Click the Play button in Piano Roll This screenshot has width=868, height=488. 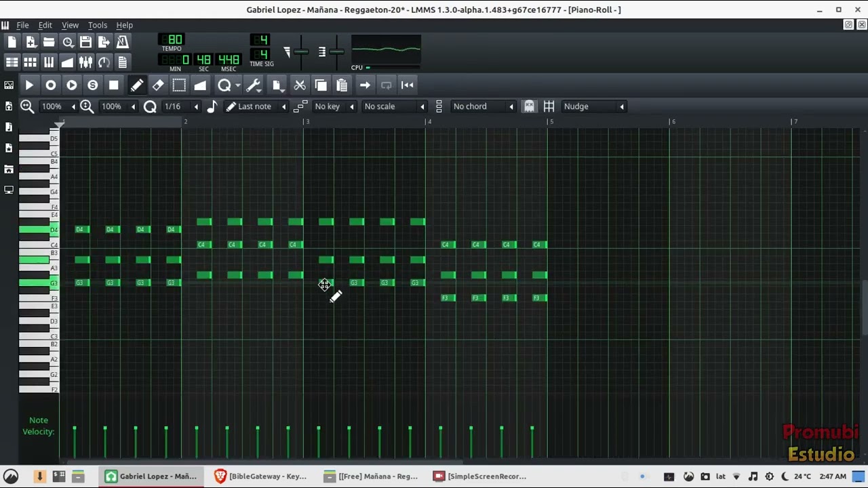(x=29, y=85)
